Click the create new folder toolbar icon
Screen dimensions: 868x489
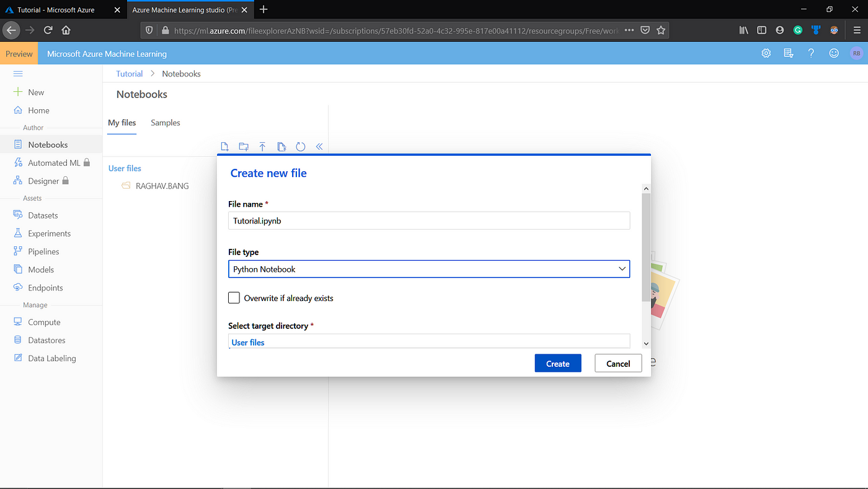click(x=244, y=147)
